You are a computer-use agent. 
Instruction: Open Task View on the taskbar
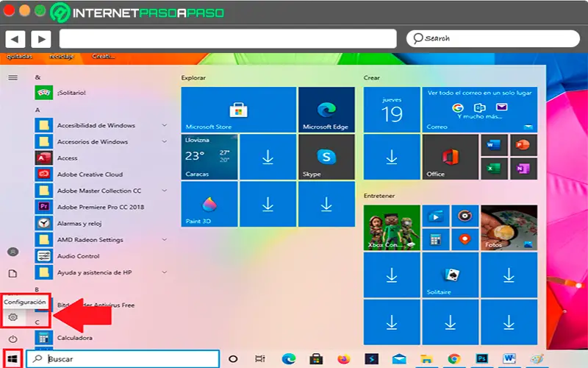pos(260,359)
